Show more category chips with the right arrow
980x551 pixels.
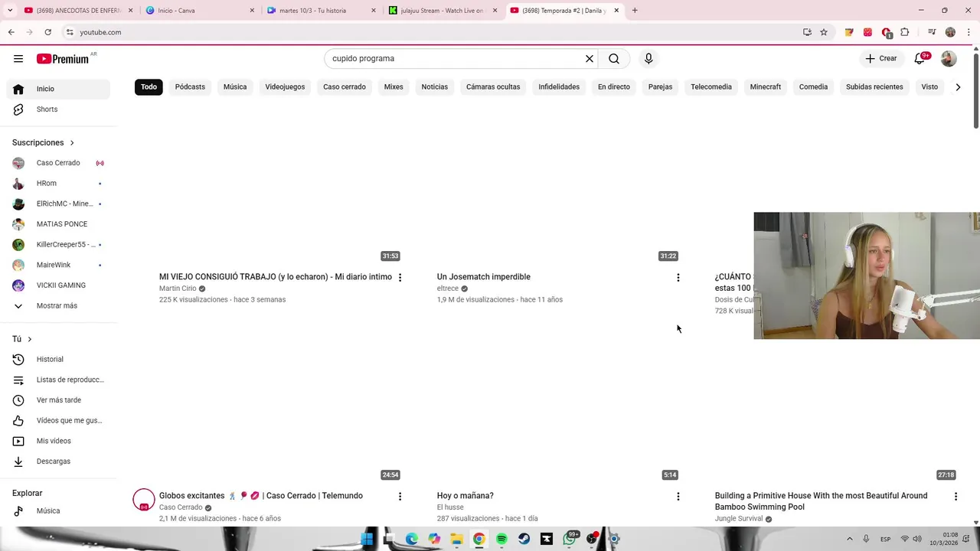958,87
